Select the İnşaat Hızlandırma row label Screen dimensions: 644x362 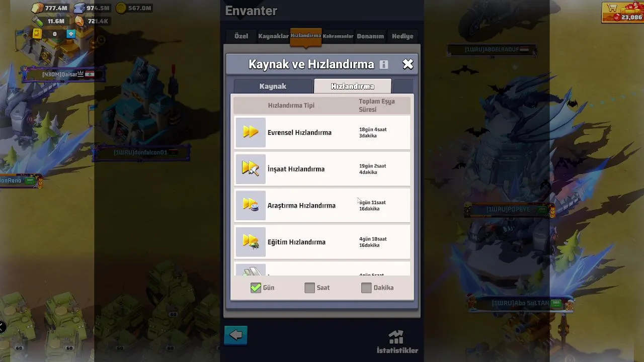pyautogui.click(x=296, y=169)
